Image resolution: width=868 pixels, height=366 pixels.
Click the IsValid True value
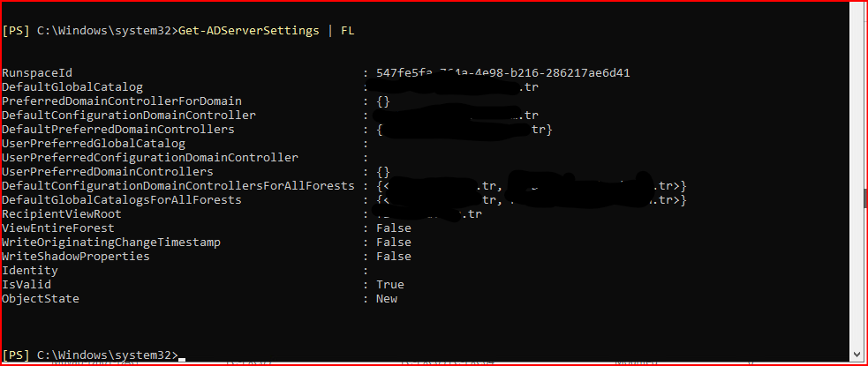[389, 285]
